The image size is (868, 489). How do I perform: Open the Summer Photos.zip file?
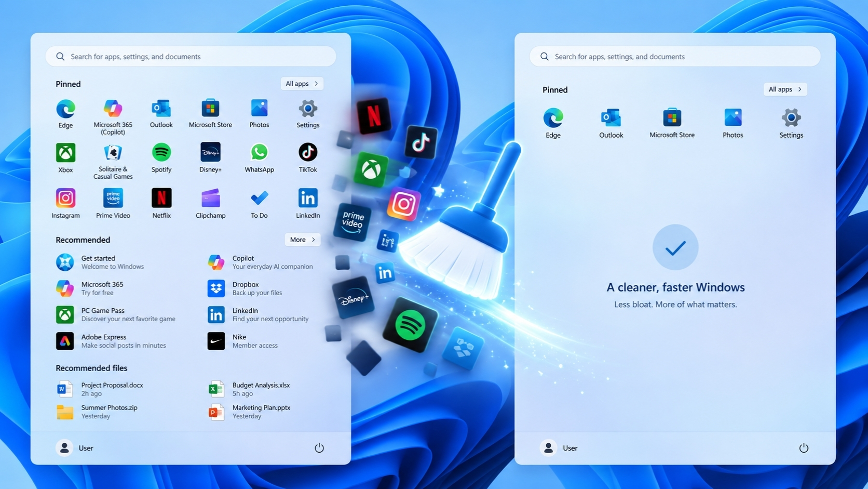coord(97,412)
